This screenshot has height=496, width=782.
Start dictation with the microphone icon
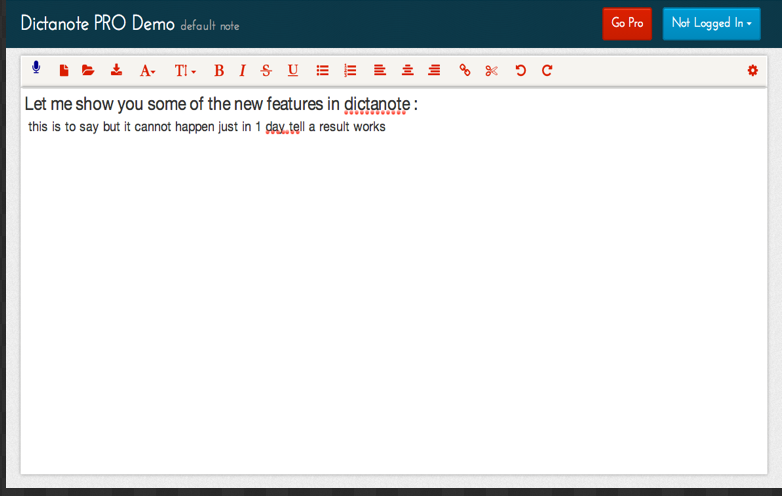click(36, 67)
